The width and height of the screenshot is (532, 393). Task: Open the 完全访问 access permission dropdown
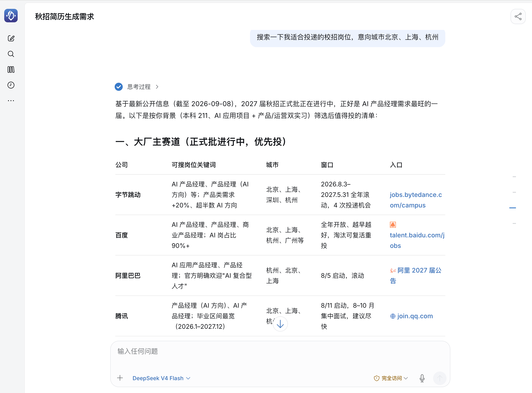tap(391, 378)
